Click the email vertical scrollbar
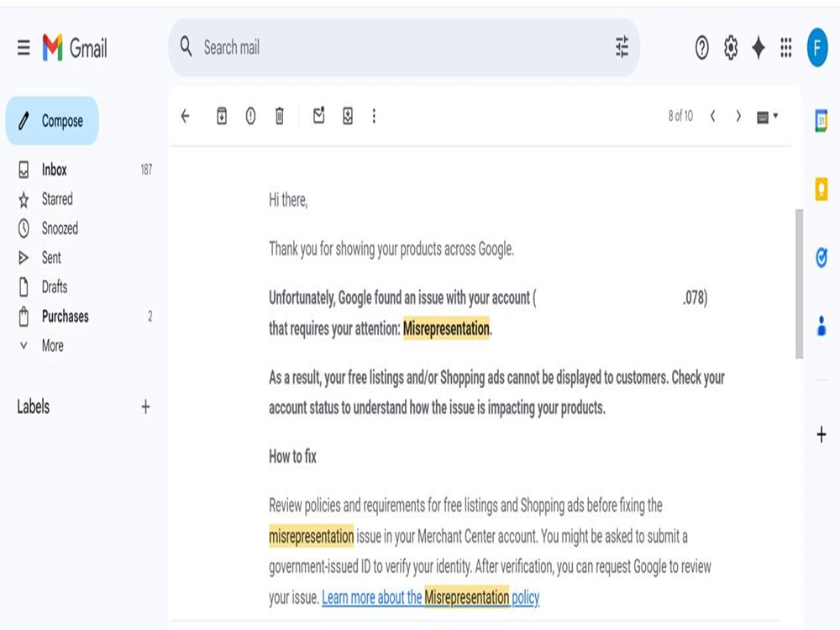840x630 pixels. pyautogui.click(x=800, y=283)
